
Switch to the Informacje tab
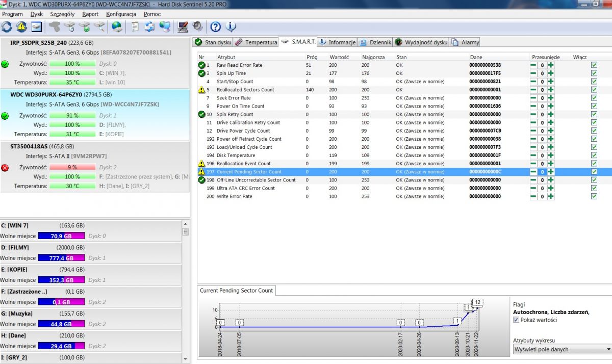337,42
